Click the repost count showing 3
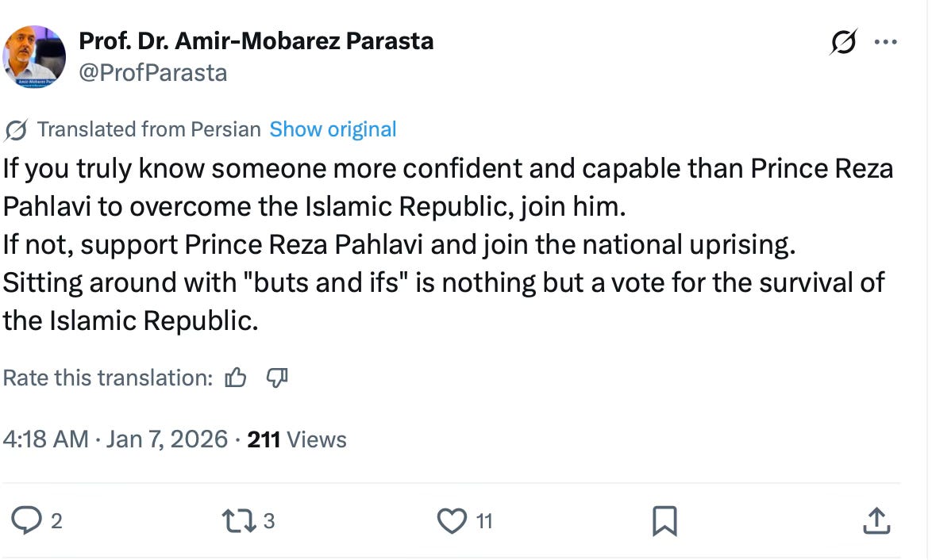This screenshot has width=932, height=560. coord(268,521)
